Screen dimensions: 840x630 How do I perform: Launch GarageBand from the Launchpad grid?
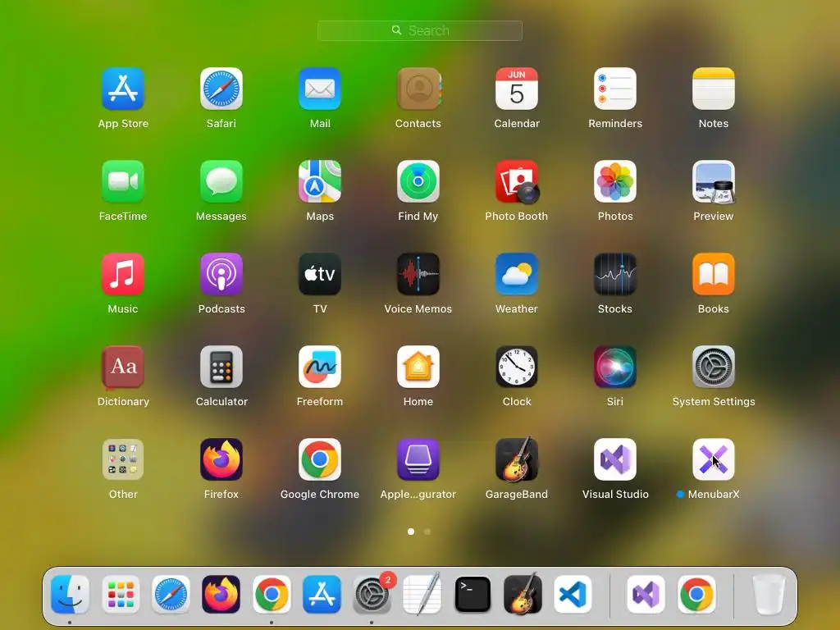[517, 459]
